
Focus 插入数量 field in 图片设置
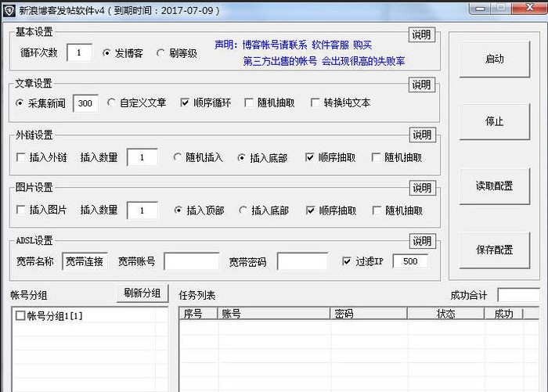[x=142, y=210]
